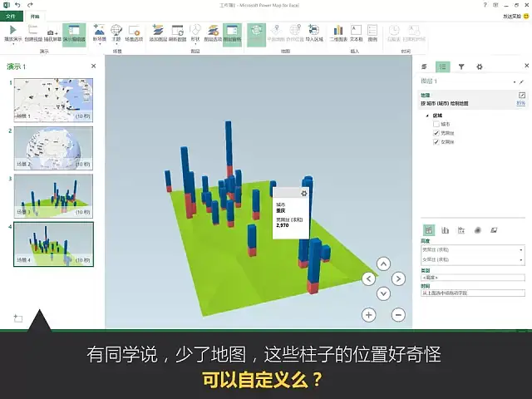Open 完美妹 (求和) height dropdown
Screen dimensions: 532x399
520,249
